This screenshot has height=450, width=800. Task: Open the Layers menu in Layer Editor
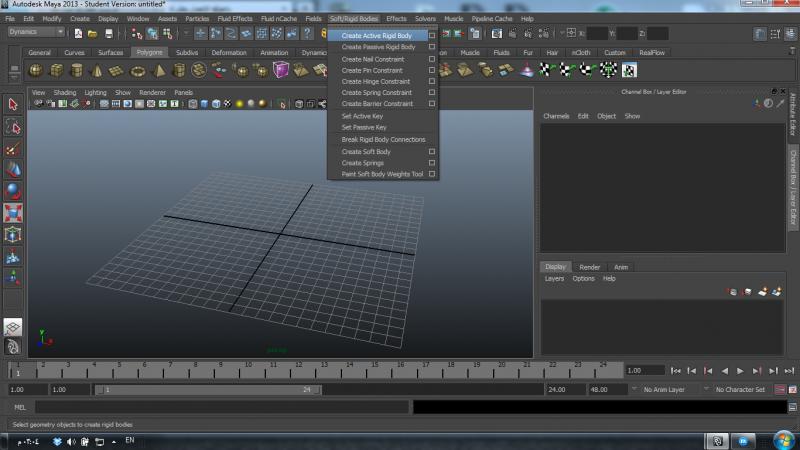(x=554, y=279)
